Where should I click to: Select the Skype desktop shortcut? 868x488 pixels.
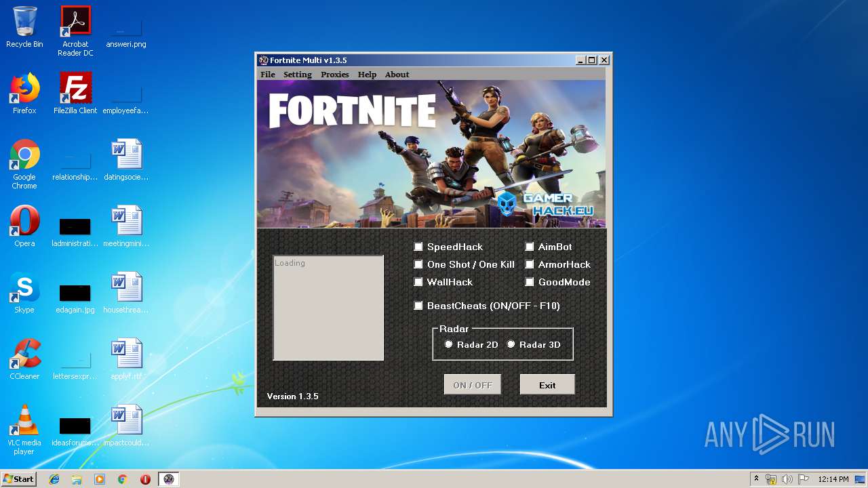point(24,293)
